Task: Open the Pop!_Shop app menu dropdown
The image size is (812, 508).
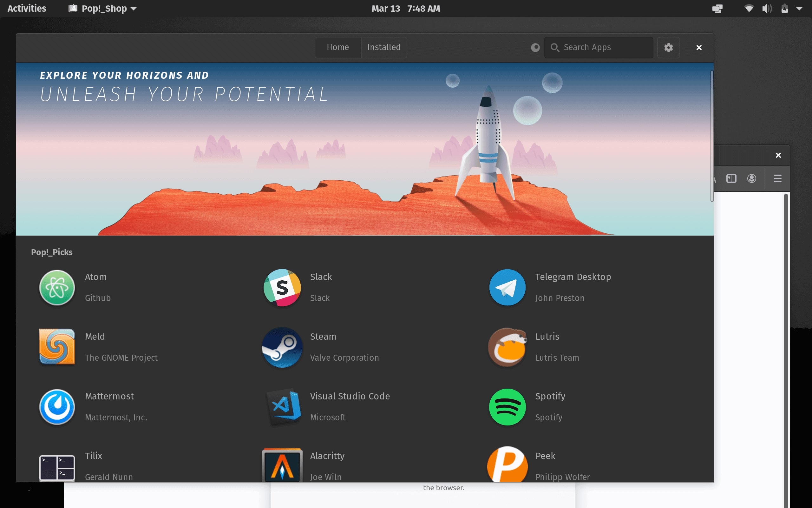Action: click(x=102, y=8)
